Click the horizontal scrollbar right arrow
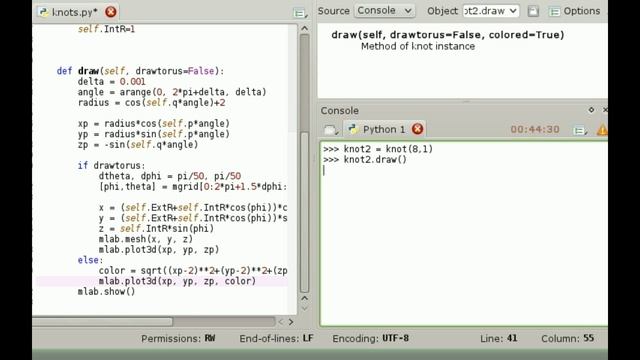 click(291, 322)
